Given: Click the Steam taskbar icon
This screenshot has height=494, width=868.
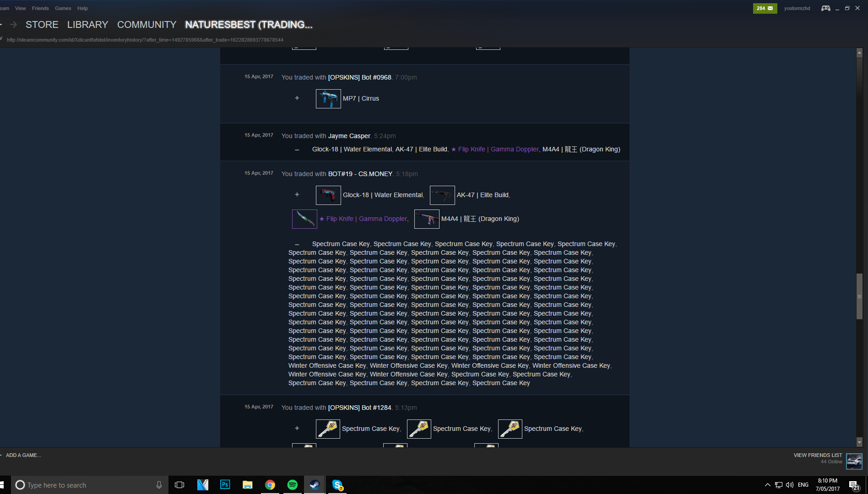Looking at the screenshot, I should click(x=315, y=485).
